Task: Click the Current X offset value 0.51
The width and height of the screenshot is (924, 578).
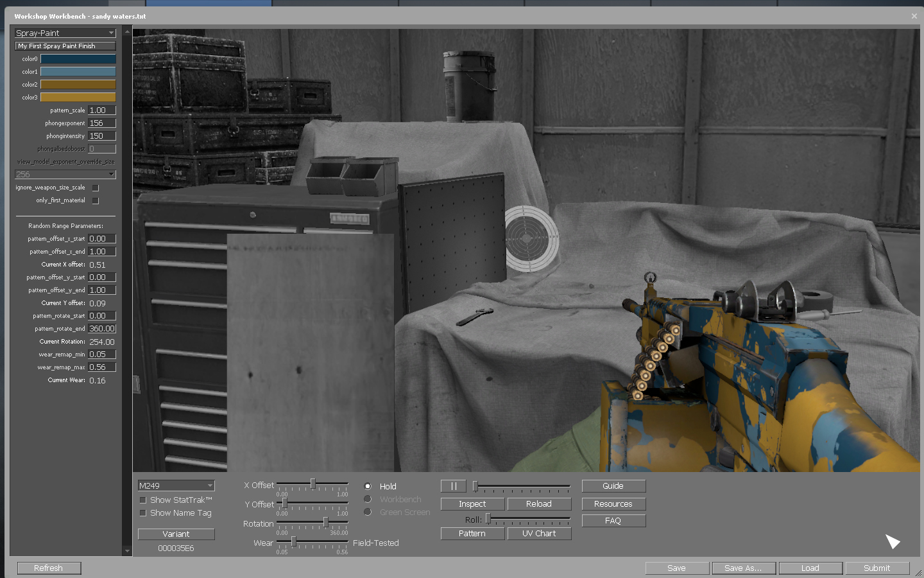Action: tap(98, 265)
